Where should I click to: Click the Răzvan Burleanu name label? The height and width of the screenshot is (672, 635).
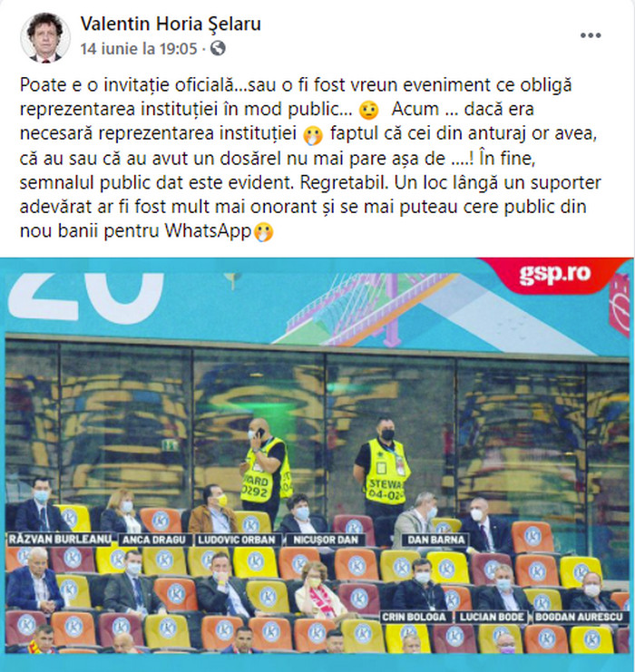pyautogui.click(x=60, y=539)
